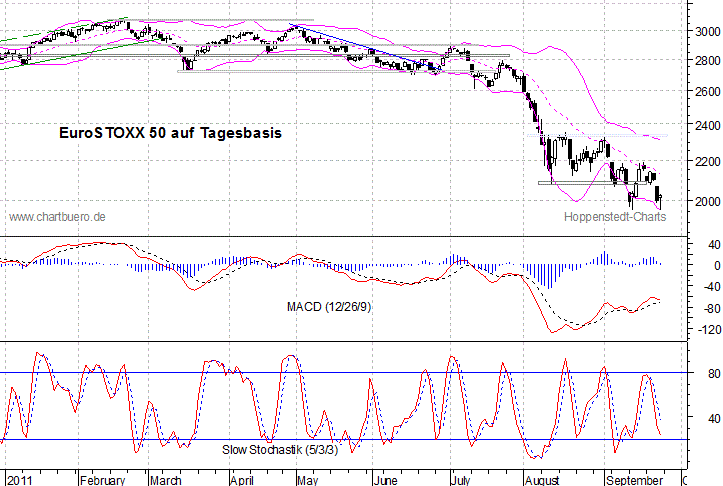
Task: Click the MACD axis value -120
Action: tap(709, 329)
